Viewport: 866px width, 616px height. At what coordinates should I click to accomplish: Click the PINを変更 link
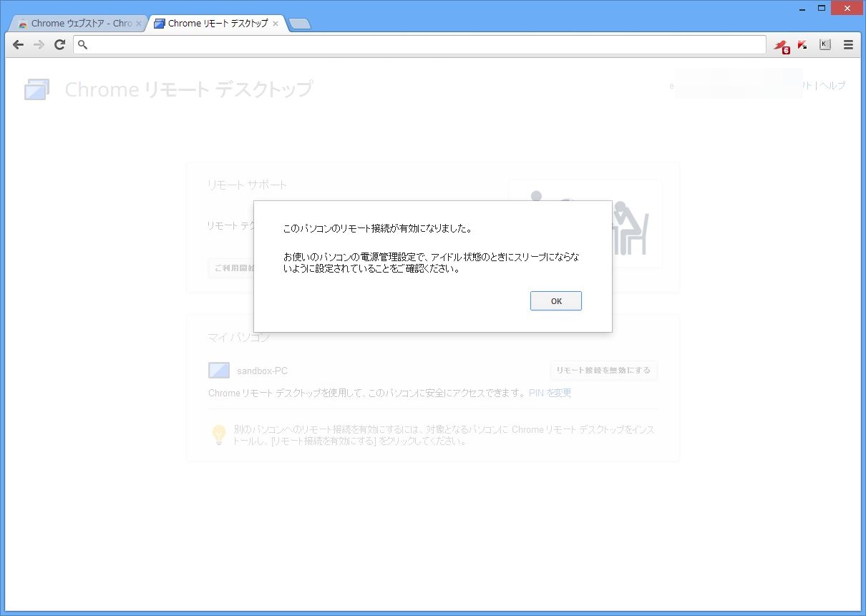[x=550, y=393]
